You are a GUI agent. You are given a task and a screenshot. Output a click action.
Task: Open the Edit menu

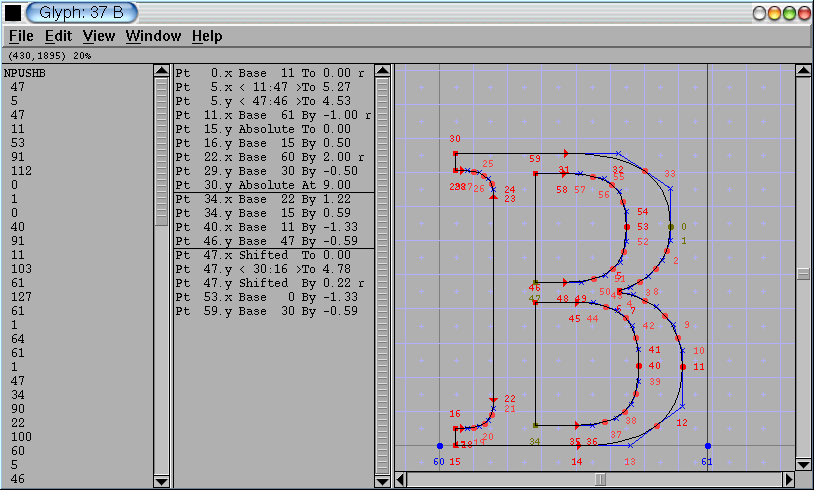coord(58,36)
